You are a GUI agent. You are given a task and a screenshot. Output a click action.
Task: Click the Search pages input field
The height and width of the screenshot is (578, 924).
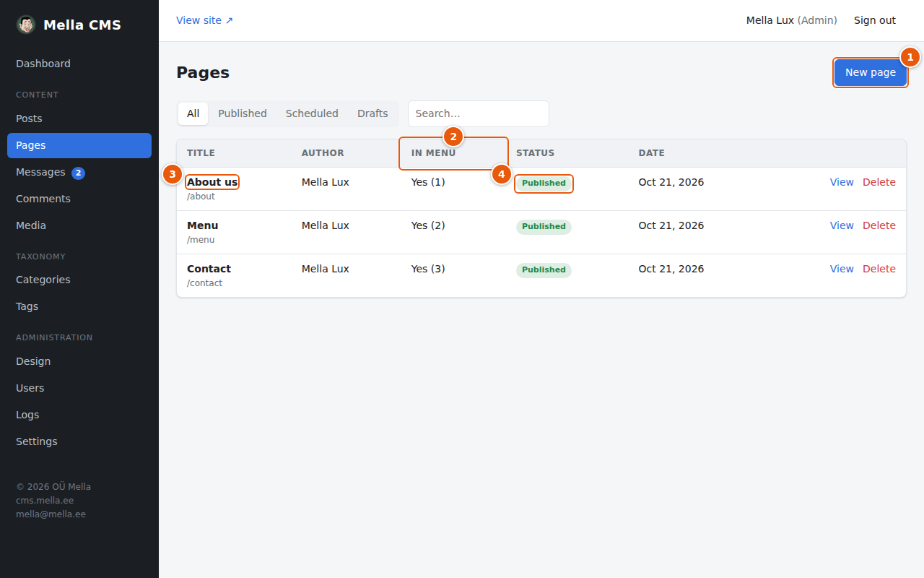point(479,113)
